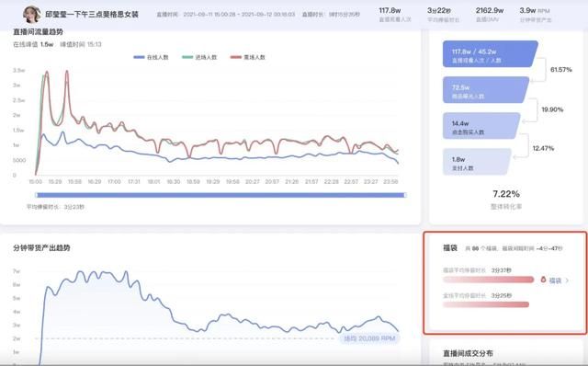Click the 直播间流量趋势 heading
Image resolution: width=588 pixels, height=366 pixels.
tap(39, 32)
